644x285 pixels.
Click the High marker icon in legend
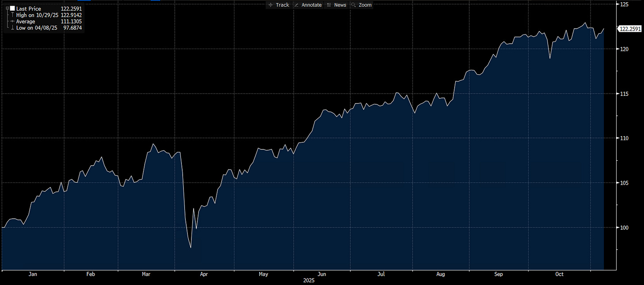tap(12, 15)
